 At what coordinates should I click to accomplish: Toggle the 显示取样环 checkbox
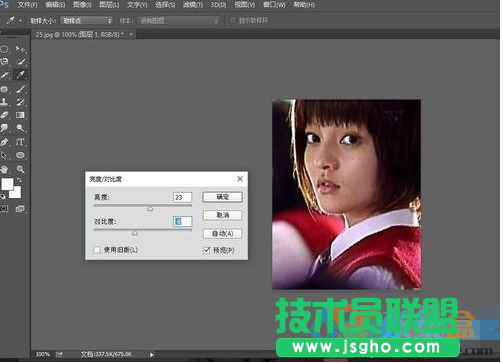pos(232,20)
